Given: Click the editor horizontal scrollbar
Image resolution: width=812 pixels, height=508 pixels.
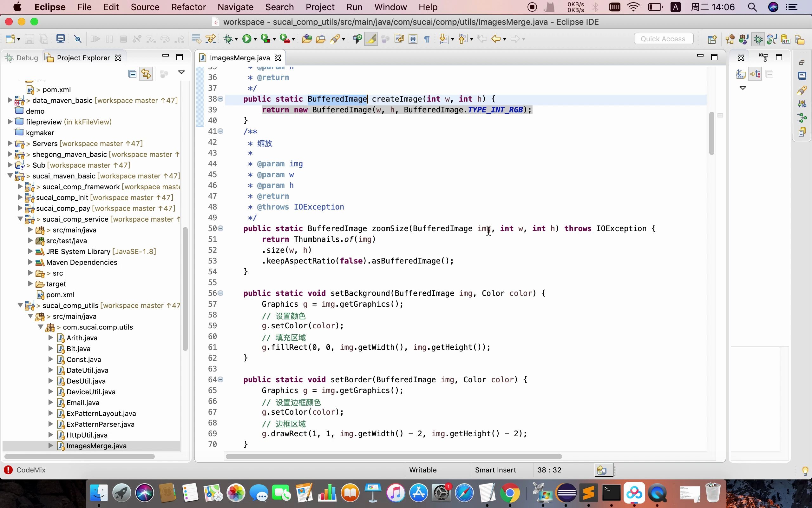Looking at the screenshot, I should coord(394,456).
